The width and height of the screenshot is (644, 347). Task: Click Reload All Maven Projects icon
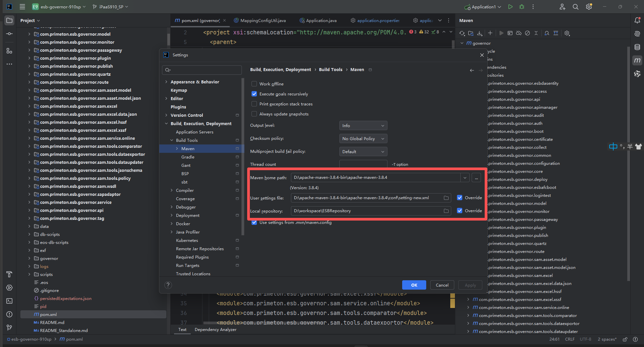coord(462,33)
